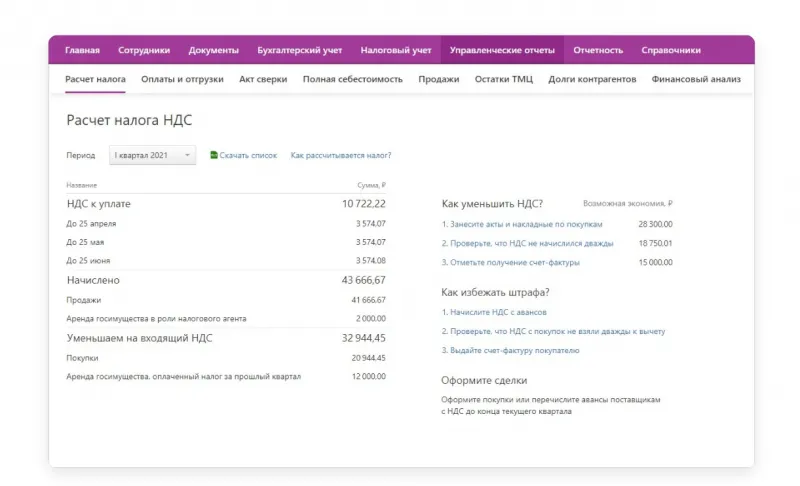Screen dimensions: 800x486
Task: Switch to the Акт сверки tab
Action: (263, 79)
